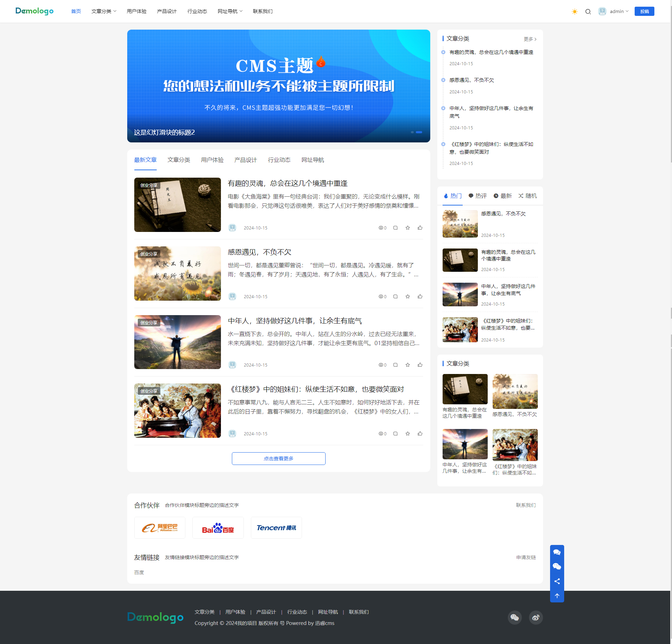672x644 pixels.
Task: Toggle light/dark theme with the sun icon
Action: [574, 11]
